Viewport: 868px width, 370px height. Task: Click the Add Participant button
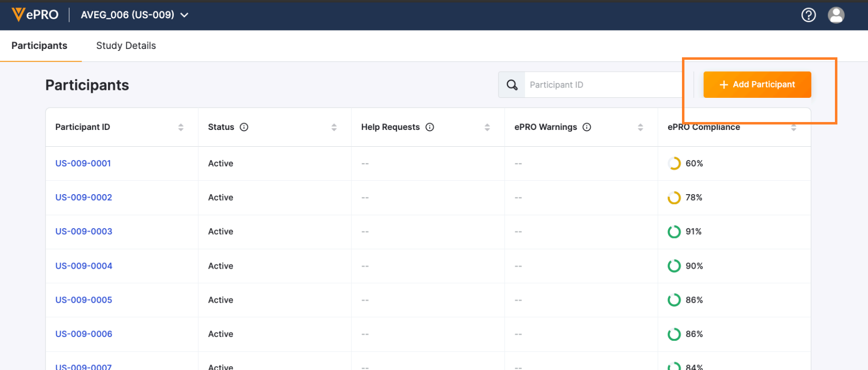click(757, 84)
